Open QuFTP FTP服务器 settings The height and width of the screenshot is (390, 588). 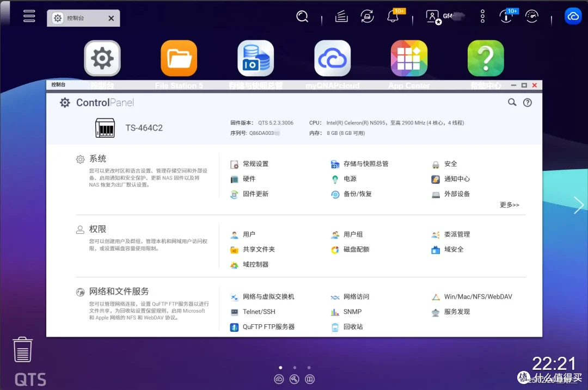pos(262,327)
